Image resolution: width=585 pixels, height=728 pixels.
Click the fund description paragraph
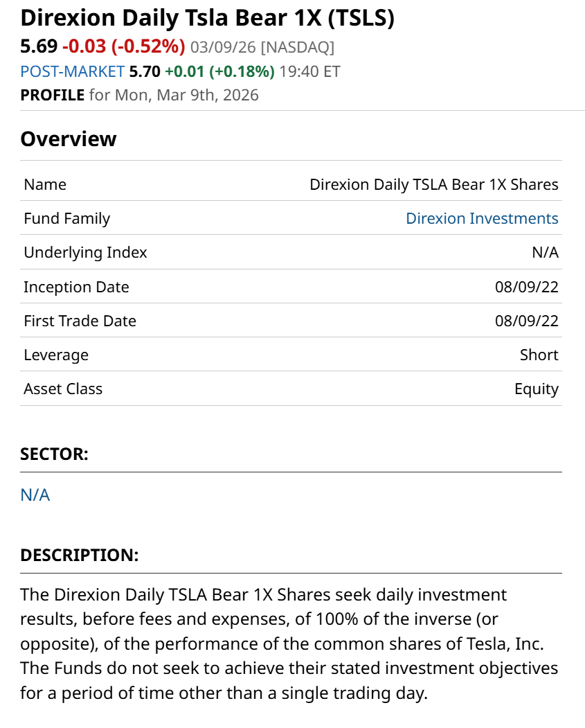289,643
